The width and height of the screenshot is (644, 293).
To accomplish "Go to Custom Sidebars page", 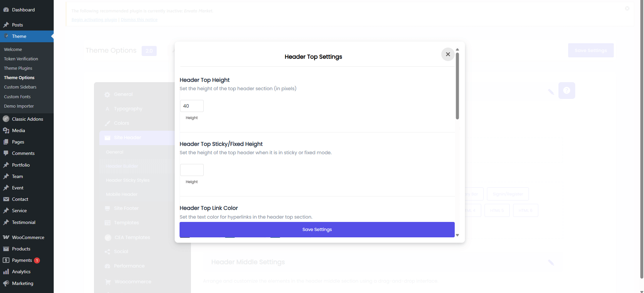I will (20, 87).
